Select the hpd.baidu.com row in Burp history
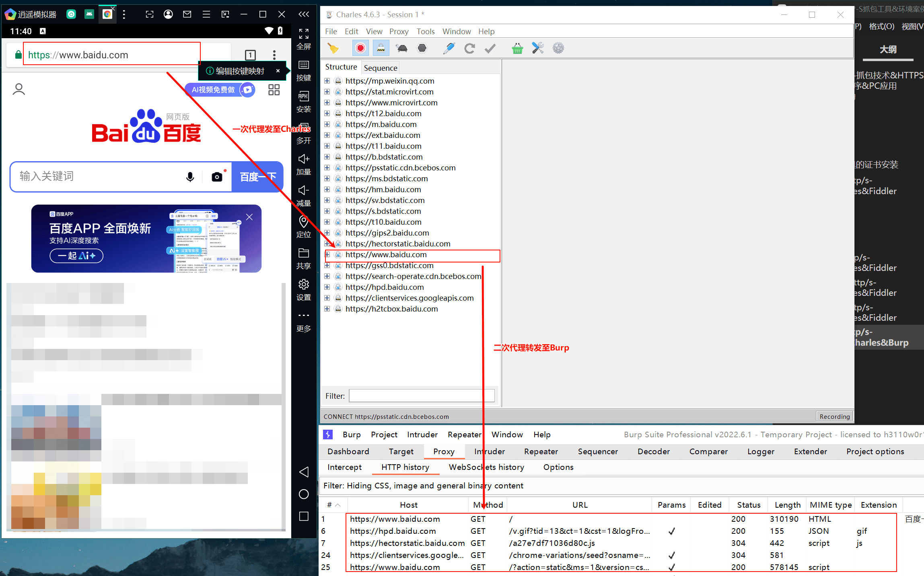The image size is (924, 576). point(621,531)
